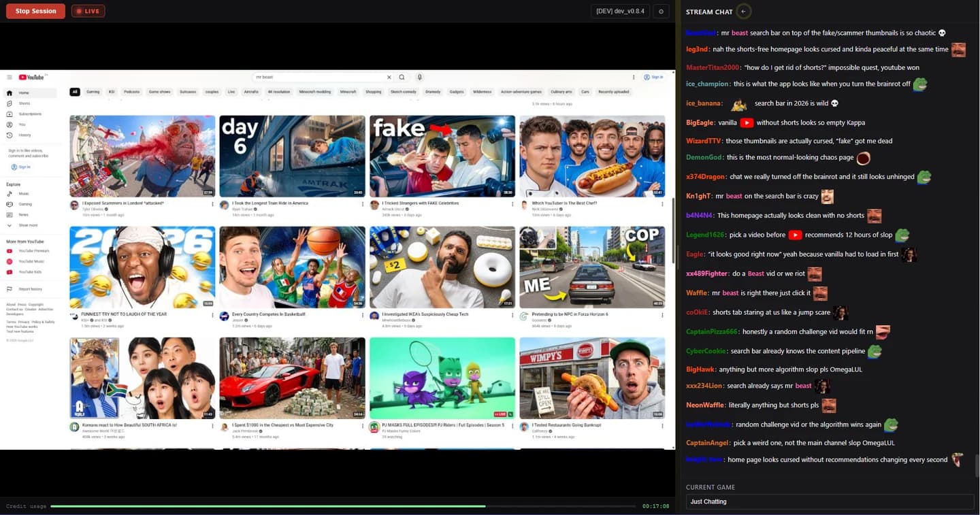
Task: Select the Recently uploaded filter chip
Action: tap(613, 92)
